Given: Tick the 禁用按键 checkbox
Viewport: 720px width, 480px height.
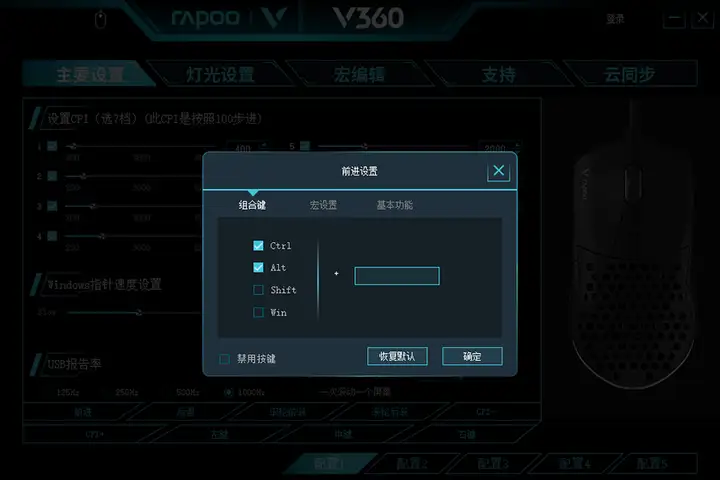Looking at the screenshot, I should (225, 359).
